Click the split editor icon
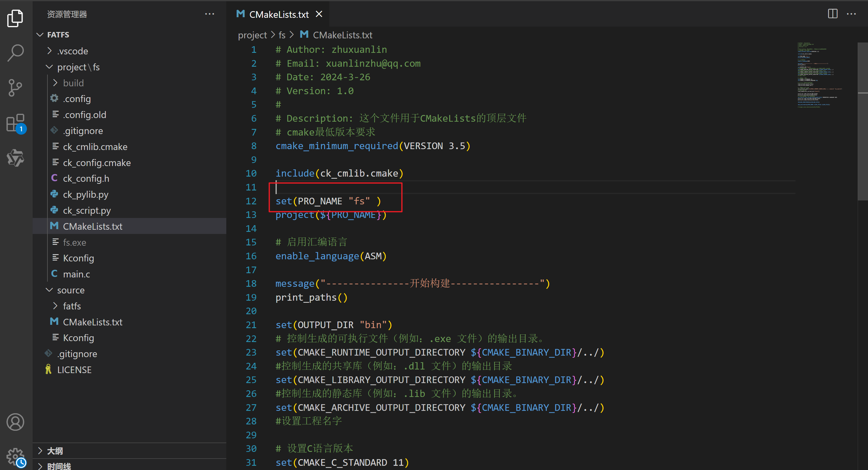The height and width of the screenshot is (470, 868). point(833,14)
